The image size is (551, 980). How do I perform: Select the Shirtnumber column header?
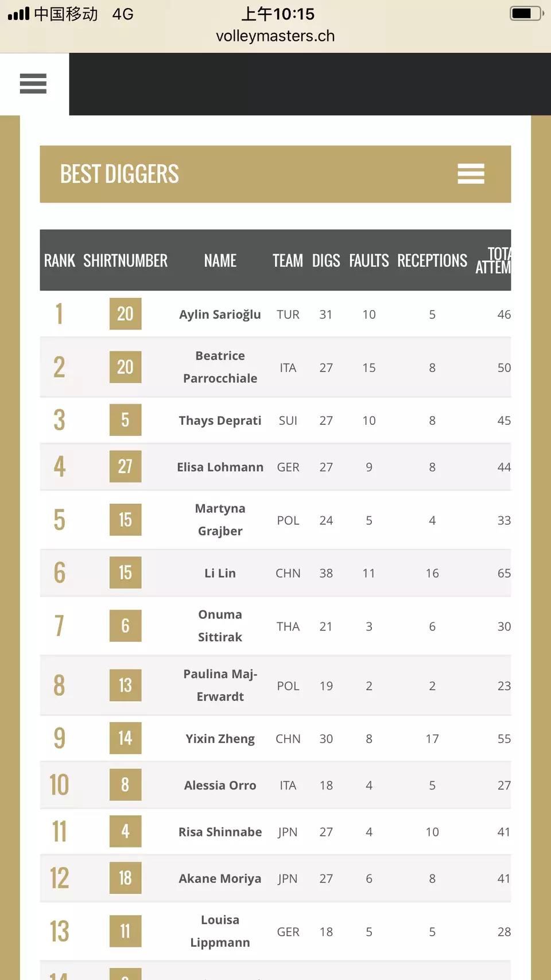[x=125, y=261]
